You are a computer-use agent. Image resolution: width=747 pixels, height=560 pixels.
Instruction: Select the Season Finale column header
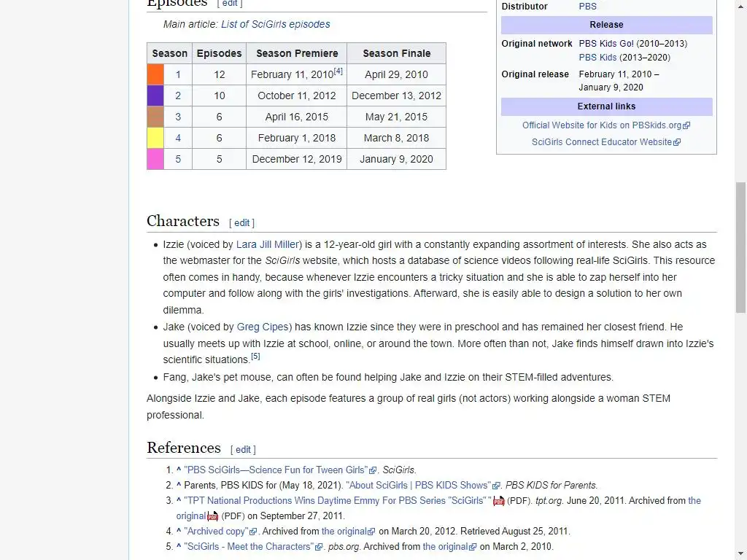(x=396, y=53)
